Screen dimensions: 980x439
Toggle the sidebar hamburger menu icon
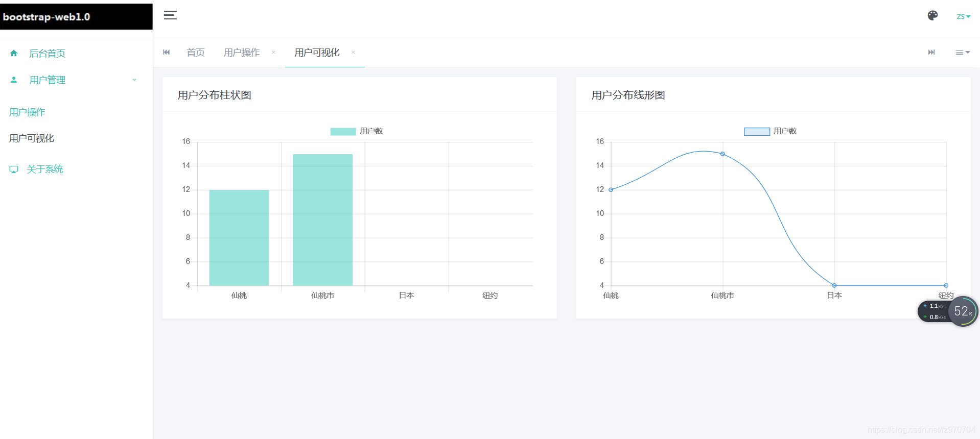170,15
